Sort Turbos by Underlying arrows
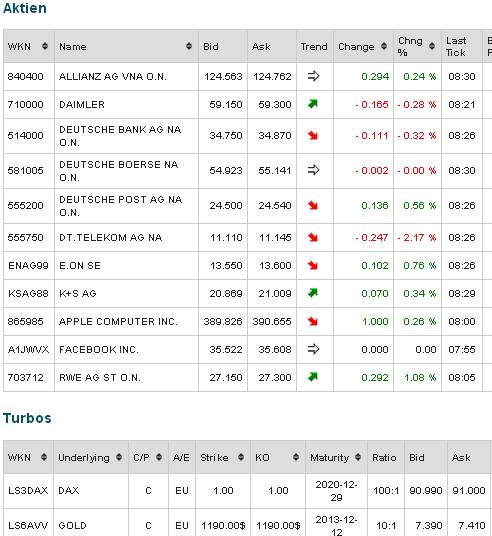 point(119,457)
